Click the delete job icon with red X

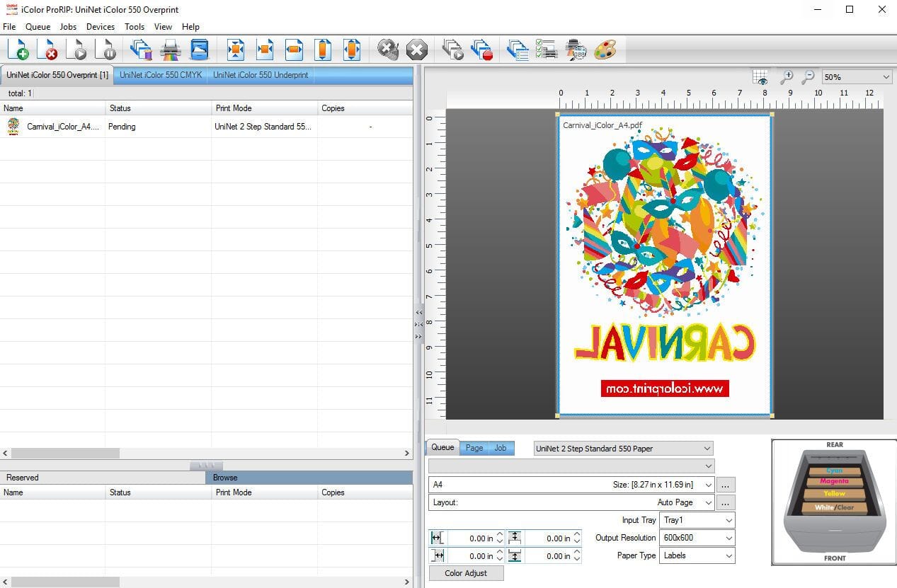pos(48,50)
